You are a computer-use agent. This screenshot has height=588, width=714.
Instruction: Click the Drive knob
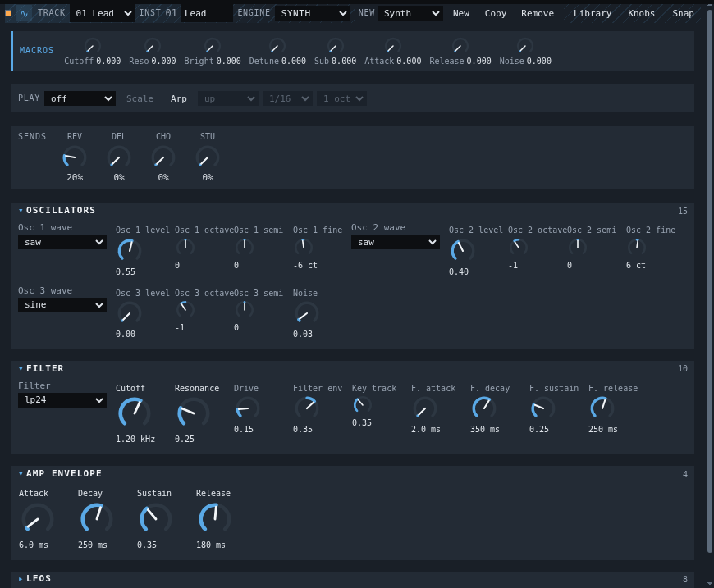click(247, 408)
